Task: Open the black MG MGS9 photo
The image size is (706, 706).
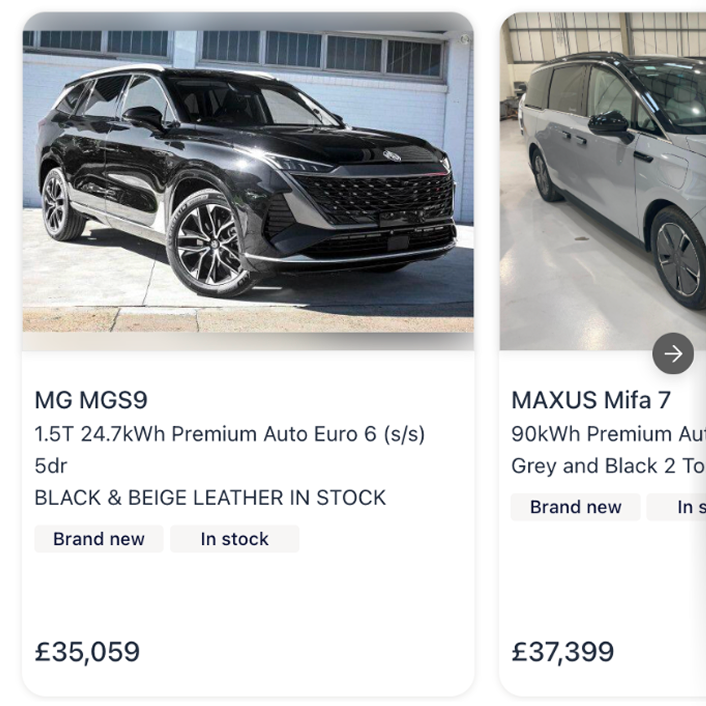Action: (x=248, y=180)
